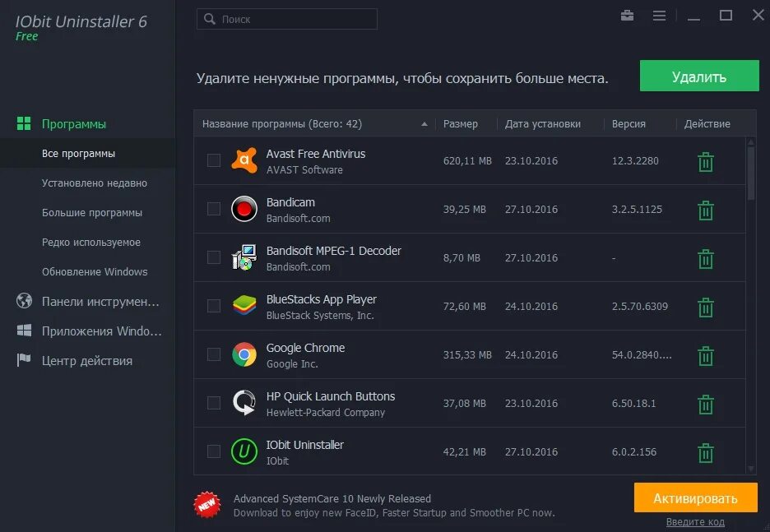Sort the list by Дата установки column
The height and width of the screenshot is (532, 770).
click(543, 123)
